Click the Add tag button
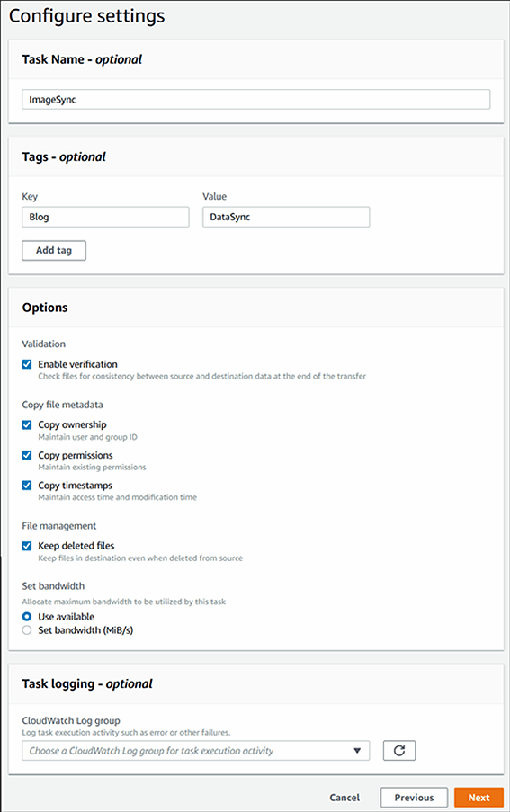 [54, 250]
